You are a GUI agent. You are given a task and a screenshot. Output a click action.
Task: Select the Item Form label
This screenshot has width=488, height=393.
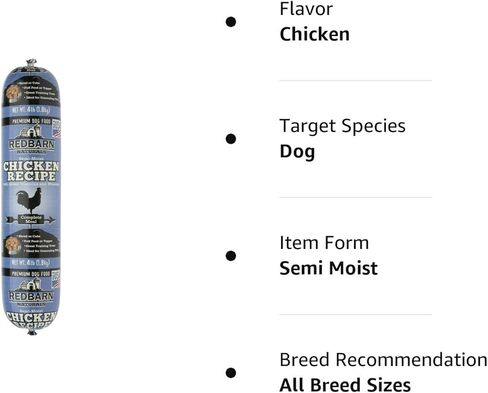click(x=324, y=243)
